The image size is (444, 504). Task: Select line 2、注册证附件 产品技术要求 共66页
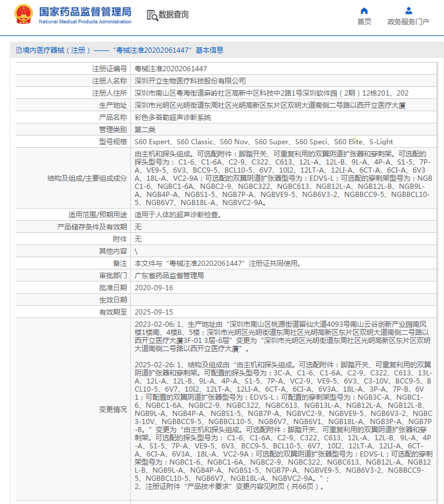[229, 487]
